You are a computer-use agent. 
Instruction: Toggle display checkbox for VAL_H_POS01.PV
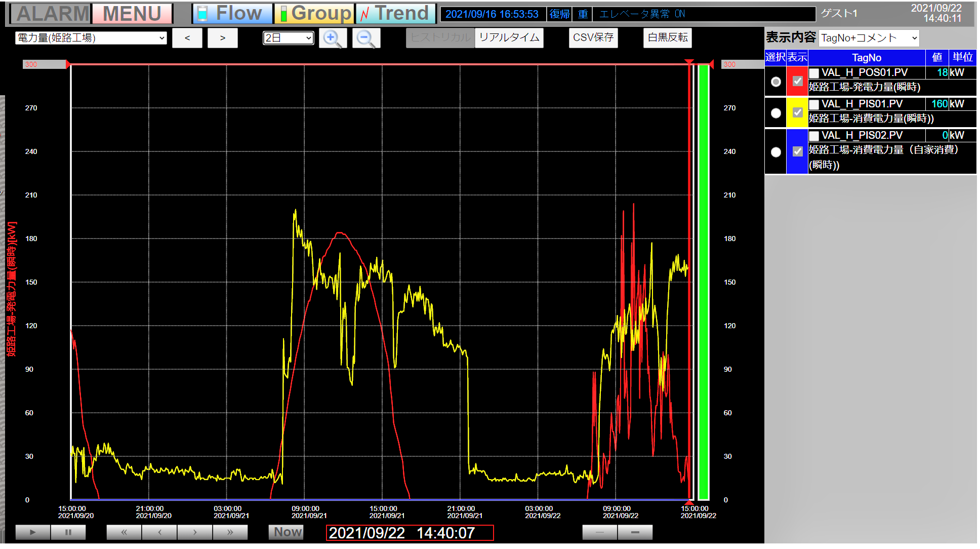coord(797,81)
